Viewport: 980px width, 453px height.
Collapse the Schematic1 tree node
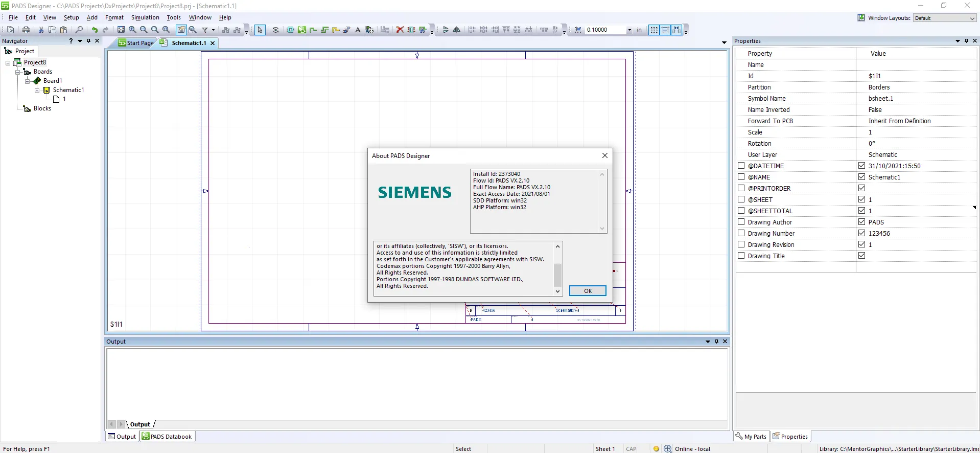[37, 90]
